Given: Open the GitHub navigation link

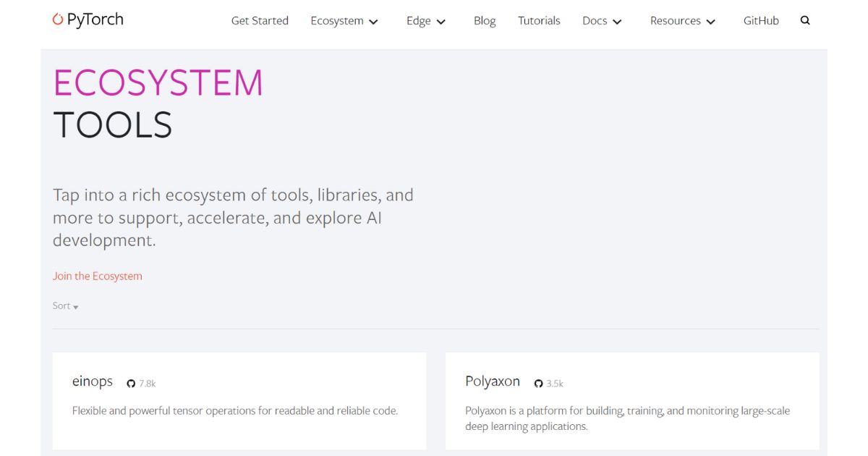Looking at the screenshot, I should pos(761,20).
